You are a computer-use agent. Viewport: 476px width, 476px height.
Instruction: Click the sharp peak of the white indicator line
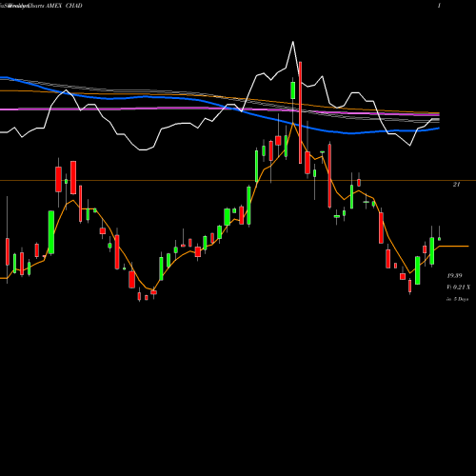pos(293,43)
